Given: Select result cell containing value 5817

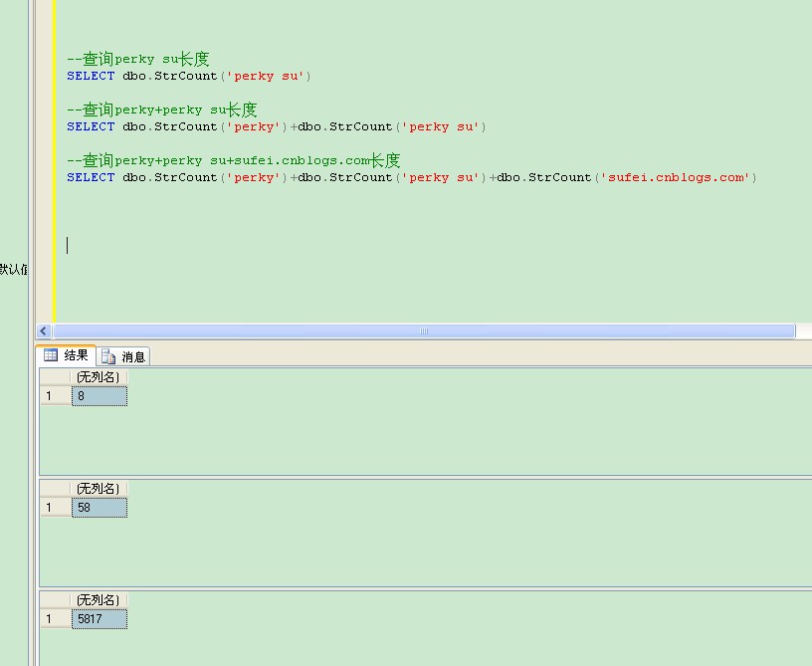Looking at the screenshot, I should tap(100, 619).
